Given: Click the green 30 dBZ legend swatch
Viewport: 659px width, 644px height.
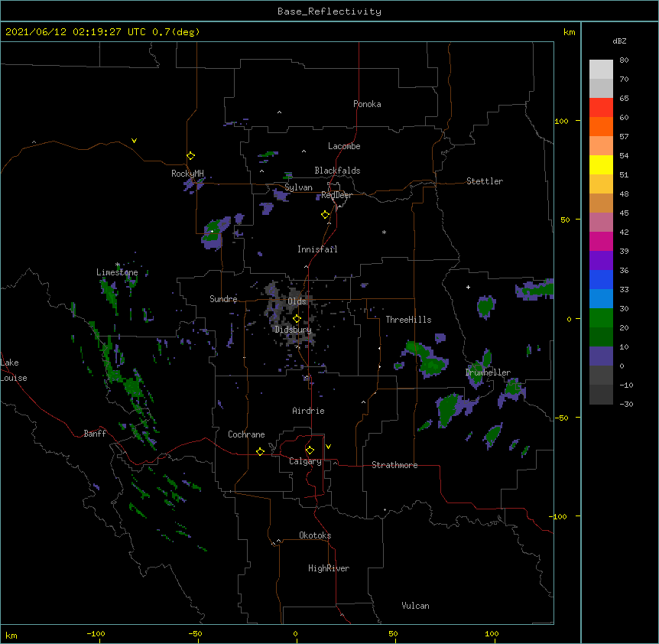Looking at the screenshot, I should pos(601,318).
